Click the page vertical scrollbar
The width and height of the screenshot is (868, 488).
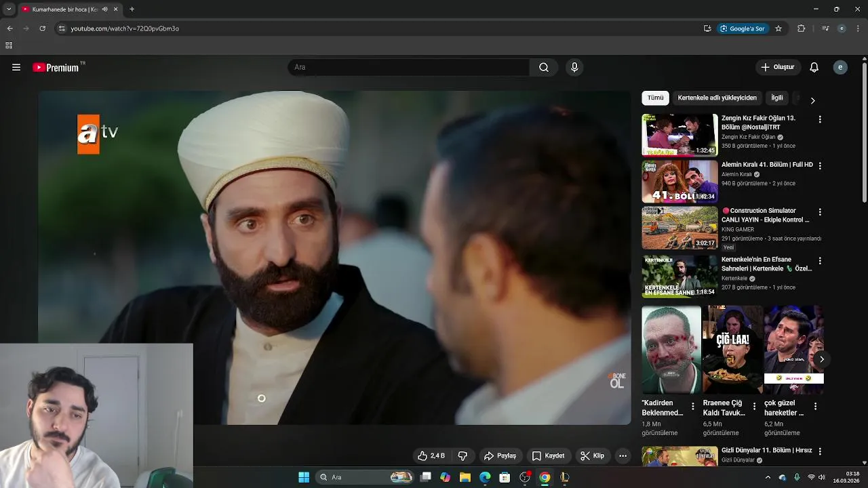(864, 132)
